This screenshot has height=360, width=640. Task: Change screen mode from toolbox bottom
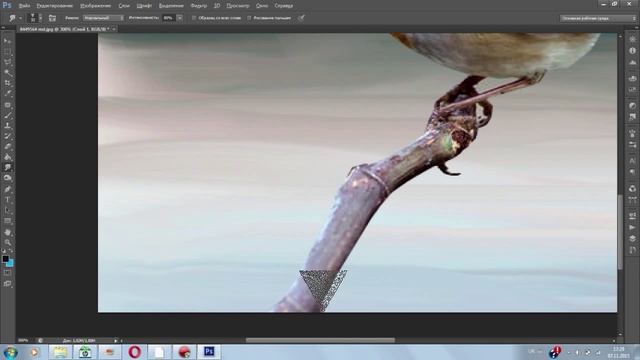tap(7, 283)
